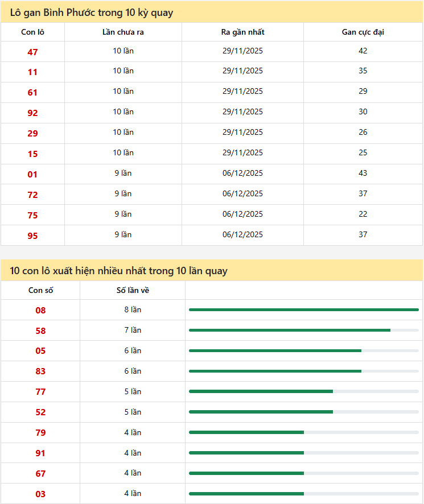Select lô number 11 in gan table
The image size is (424, 504).
coord(32,72)
